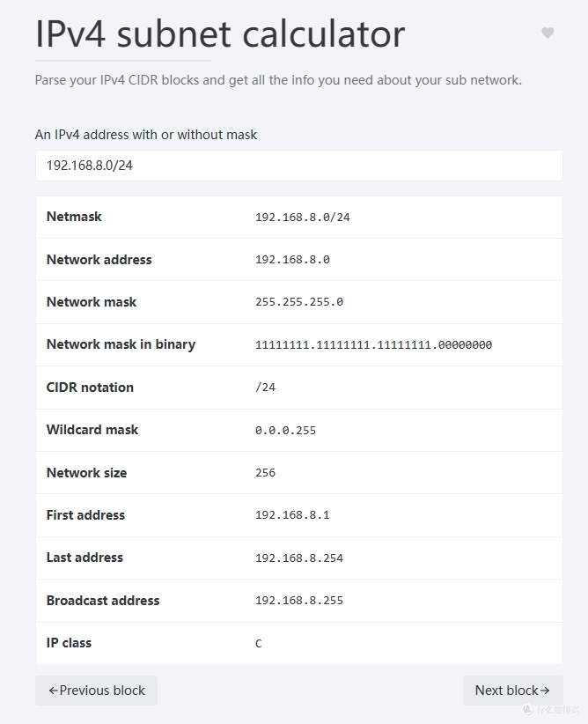Go to the Previous block

click(x=96, y=691)
